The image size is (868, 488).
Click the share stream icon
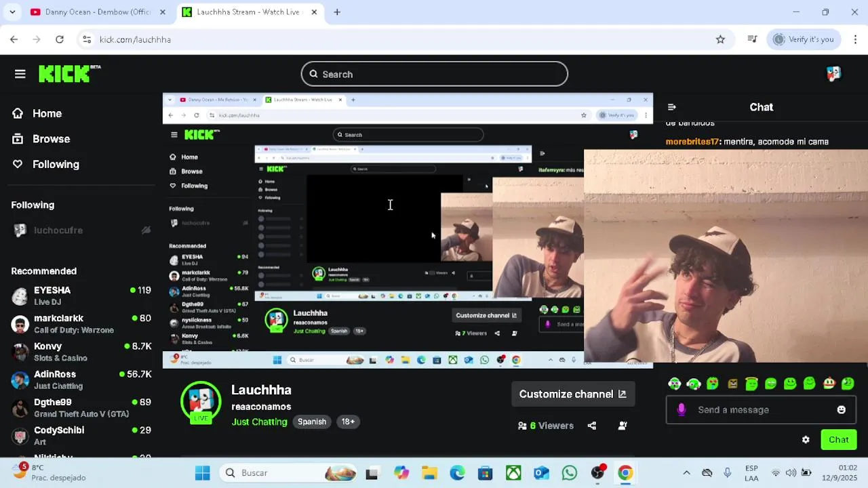click(x=592, y=426)
